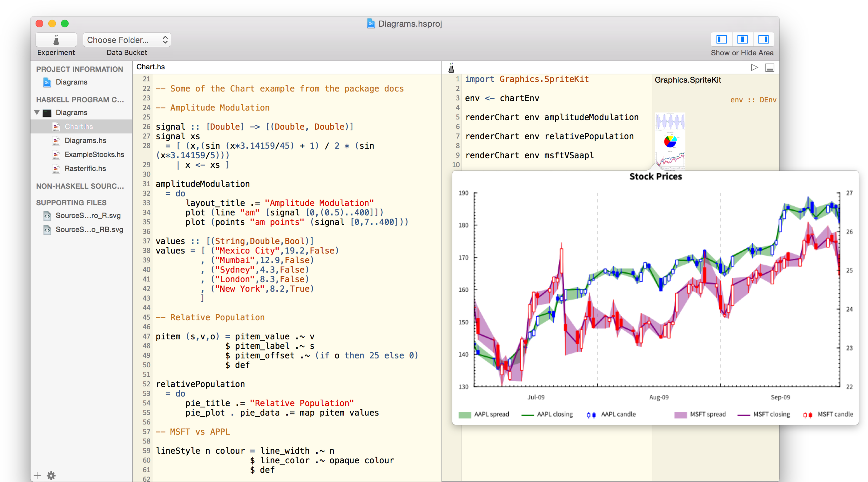Click the Chart.hs editor file tab
Viewport: 868px width, 482px height.
click(150, 67)
